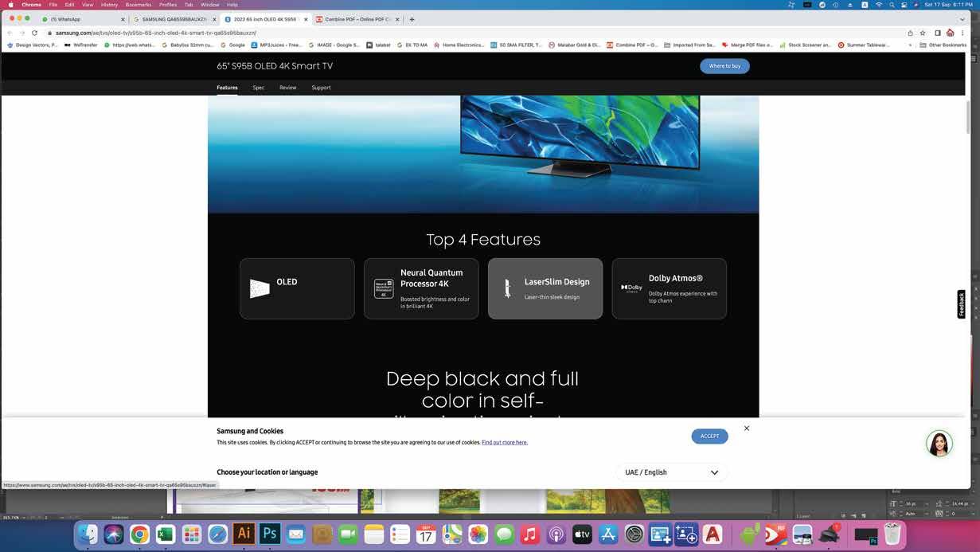
Task: Open Notes from the Dock
Action: (x=374, y=534)
